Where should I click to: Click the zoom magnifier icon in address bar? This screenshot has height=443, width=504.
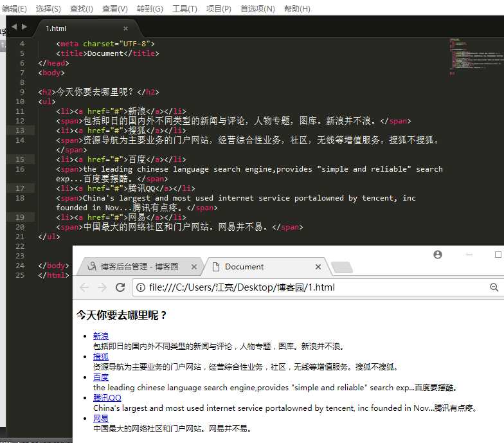pos(494,287)
